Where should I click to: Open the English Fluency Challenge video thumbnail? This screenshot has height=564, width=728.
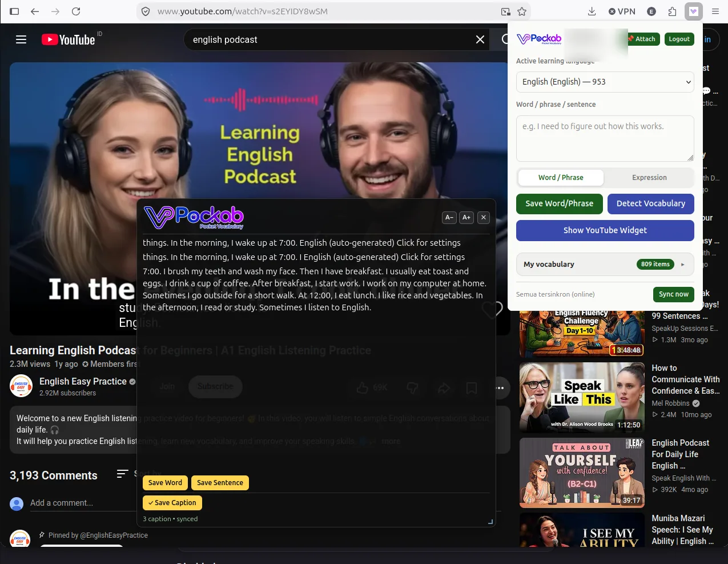pyautogui.click(x=582, y=334)
